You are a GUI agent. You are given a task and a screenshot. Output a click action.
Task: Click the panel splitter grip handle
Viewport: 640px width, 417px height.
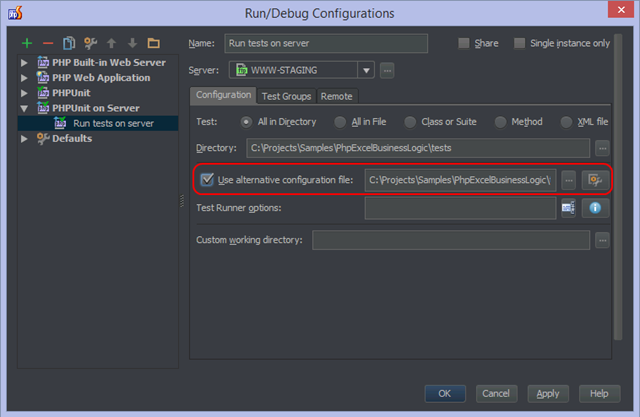coord(182,201)
